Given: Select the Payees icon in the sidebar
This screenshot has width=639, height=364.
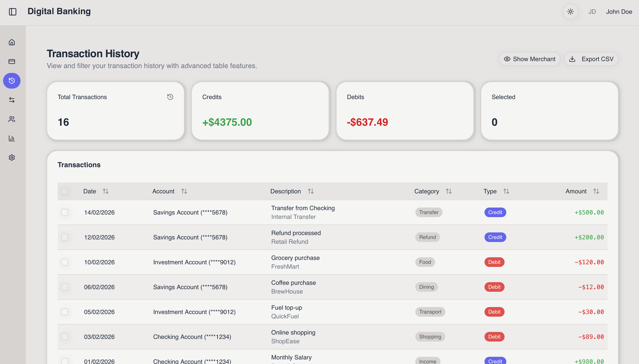Looking at the screenshot, I should click(12, 119).
